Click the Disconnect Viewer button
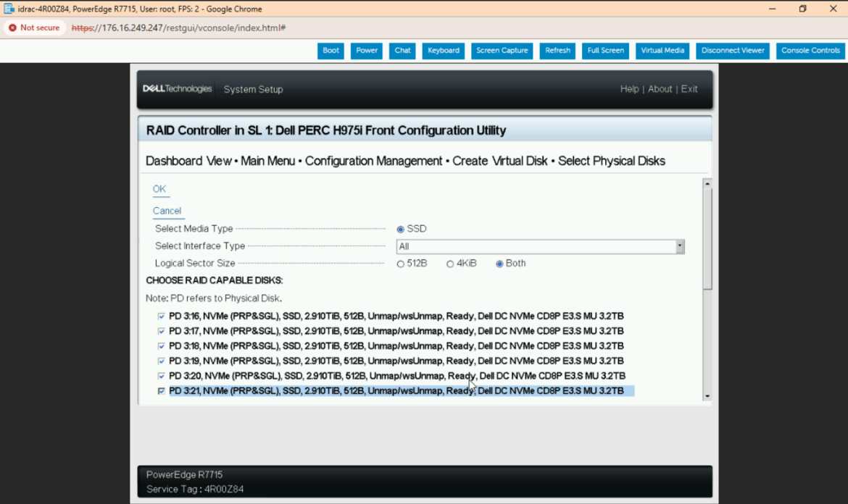 [x=733, y=51]
